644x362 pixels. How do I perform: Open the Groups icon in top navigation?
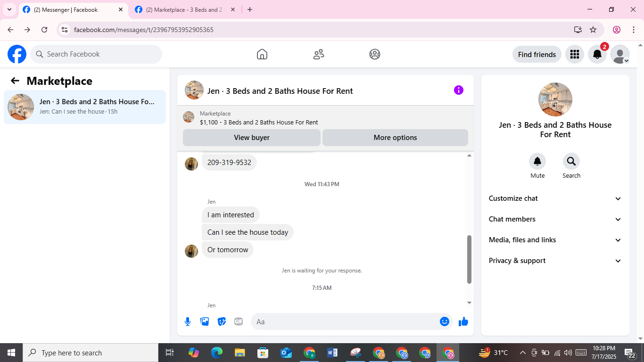(x=375, y=54)
